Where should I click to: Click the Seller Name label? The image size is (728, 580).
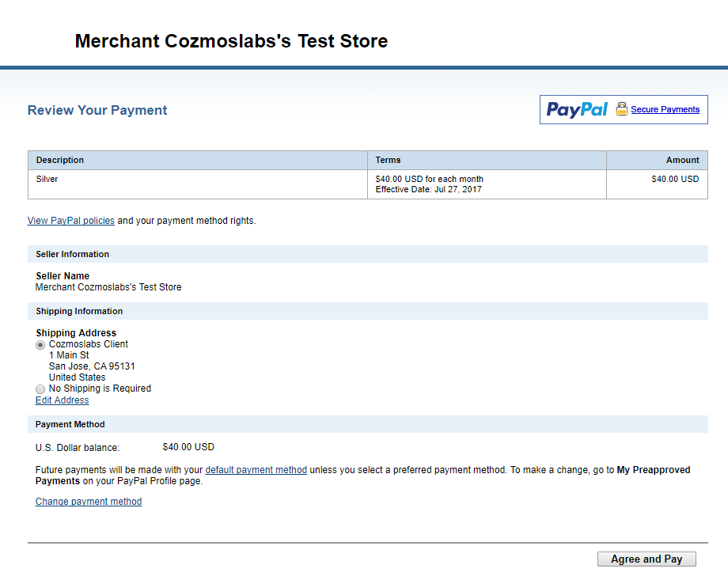click(63, 276)
